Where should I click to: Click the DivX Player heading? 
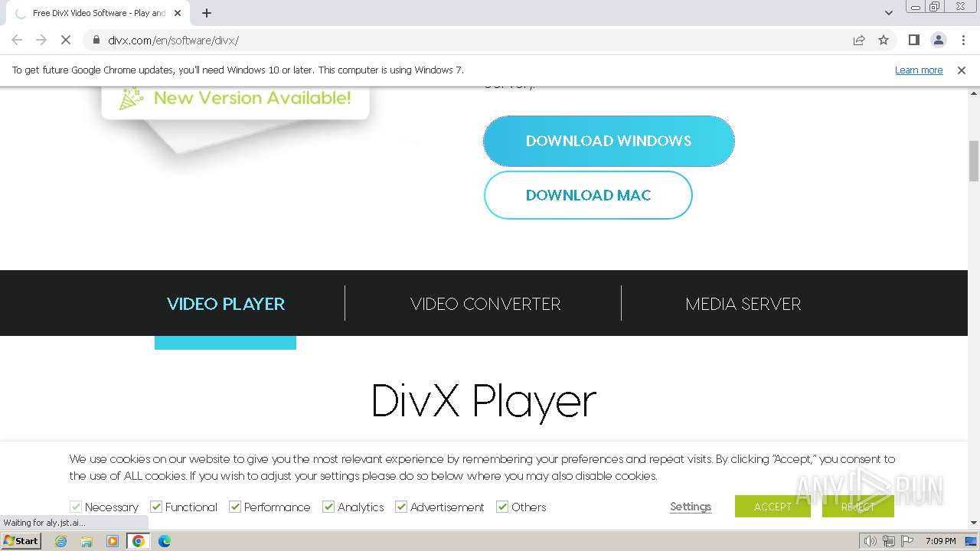(483, 400)
